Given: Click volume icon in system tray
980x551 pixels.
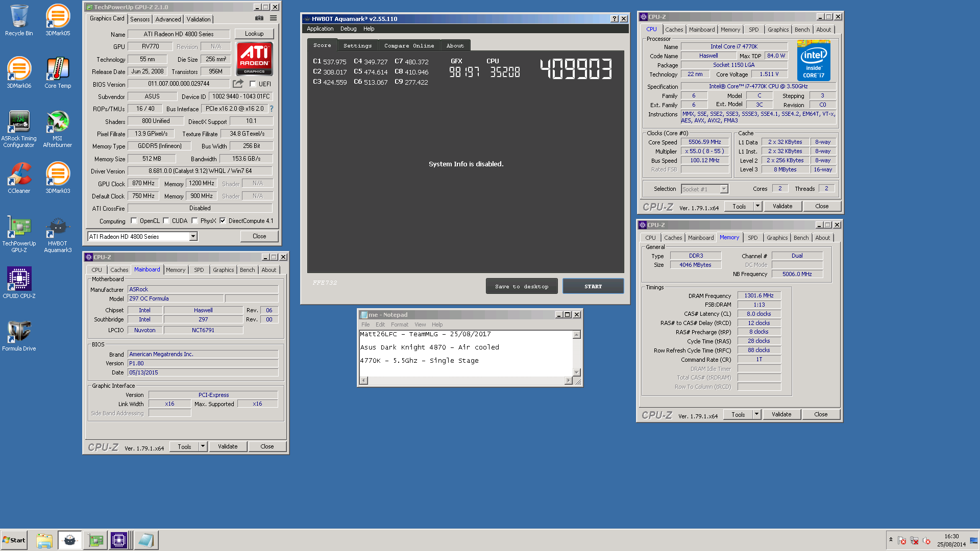Looking at the screenshot, I should pyautogui.click(x=927, y=540).
